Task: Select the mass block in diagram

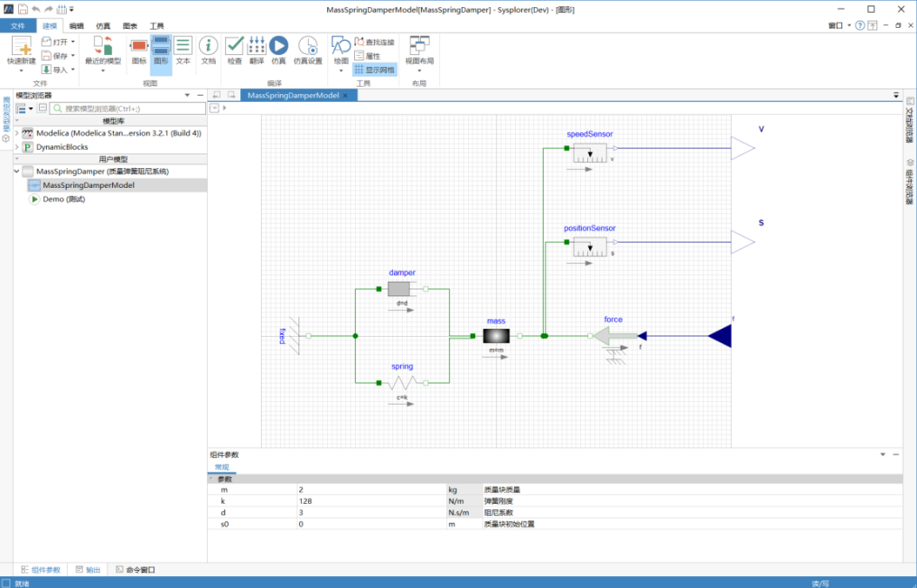Action: coord(496,336)
